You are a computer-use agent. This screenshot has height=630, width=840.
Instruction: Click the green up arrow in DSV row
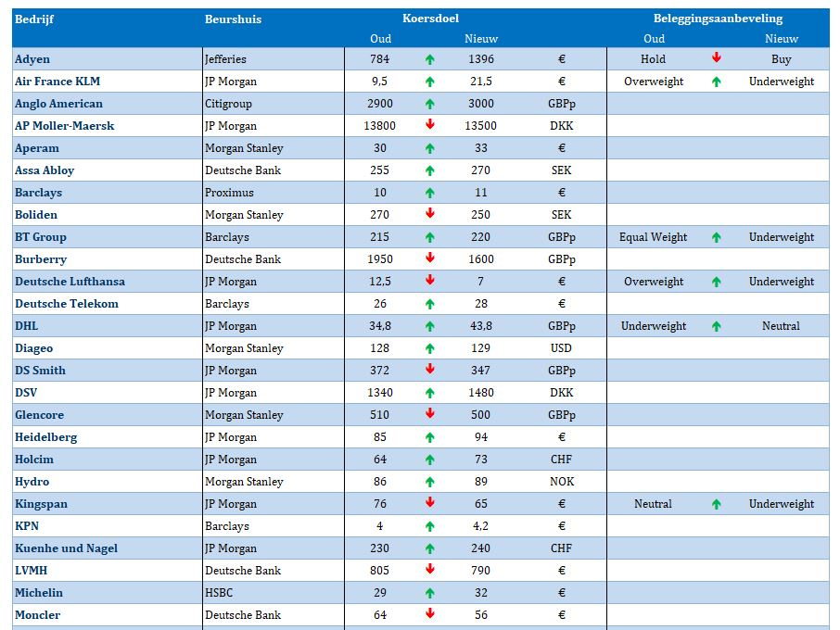429,393
